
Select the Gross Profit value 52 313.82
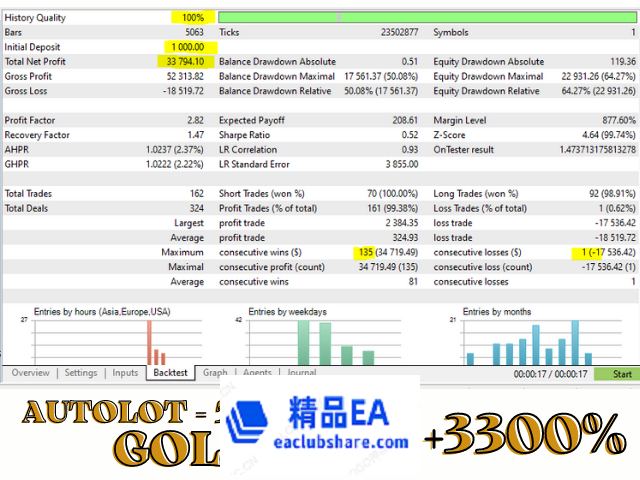(x=185, y=76)
